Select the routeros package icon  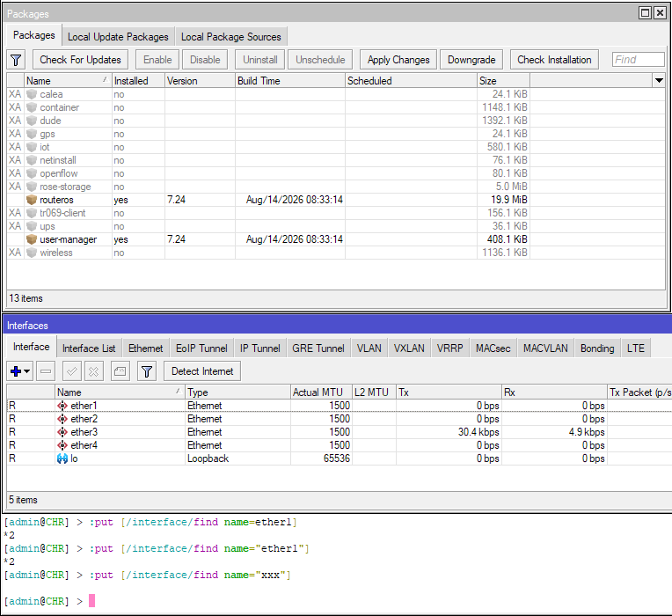(x=32, y=200)
